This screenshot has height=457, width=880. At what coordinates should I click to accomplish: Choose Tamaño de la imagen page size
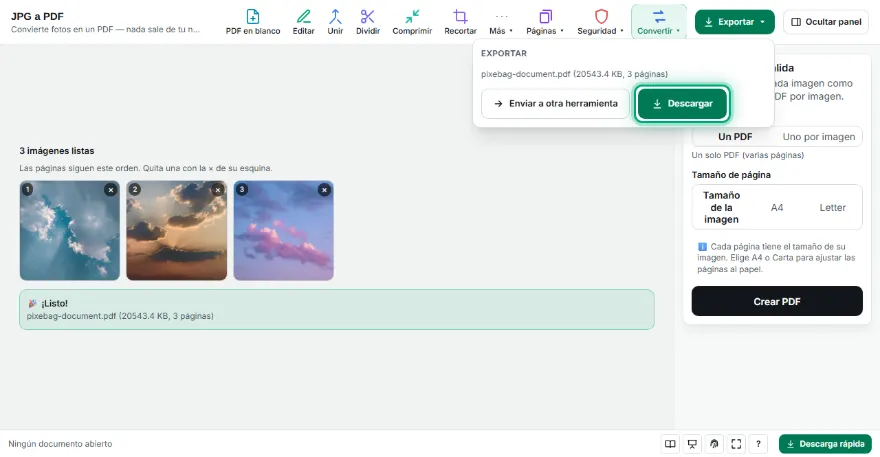721,207
